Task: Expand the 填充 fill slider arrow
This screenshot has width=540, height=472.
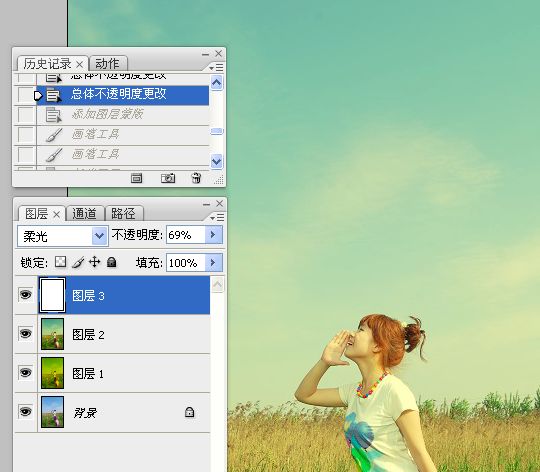Action: tap(213, 263)
